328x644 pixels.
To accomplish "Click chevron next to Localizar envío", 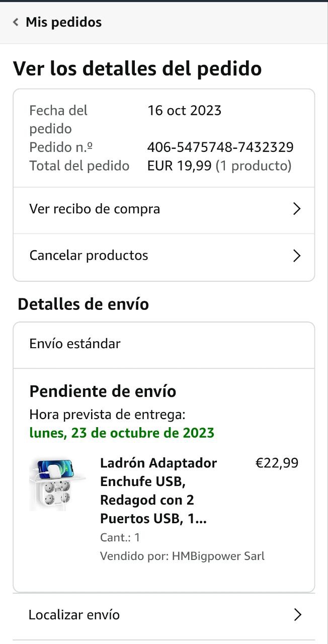I will point(297,615).
